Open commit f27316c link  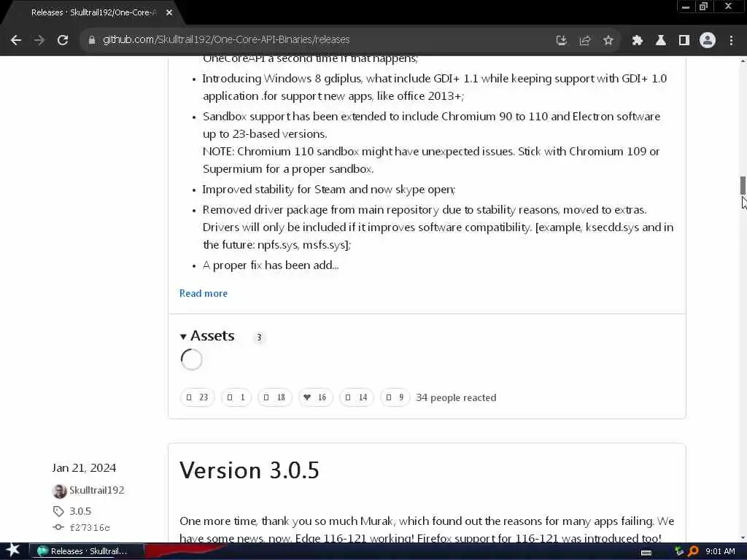[90, 527]
